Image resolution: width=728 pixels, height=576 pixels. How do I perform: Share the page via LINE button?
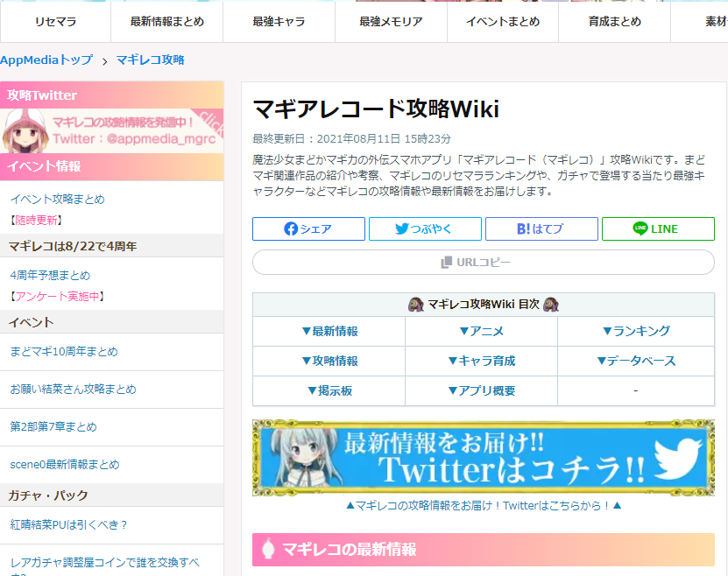(x=658, y=228)
